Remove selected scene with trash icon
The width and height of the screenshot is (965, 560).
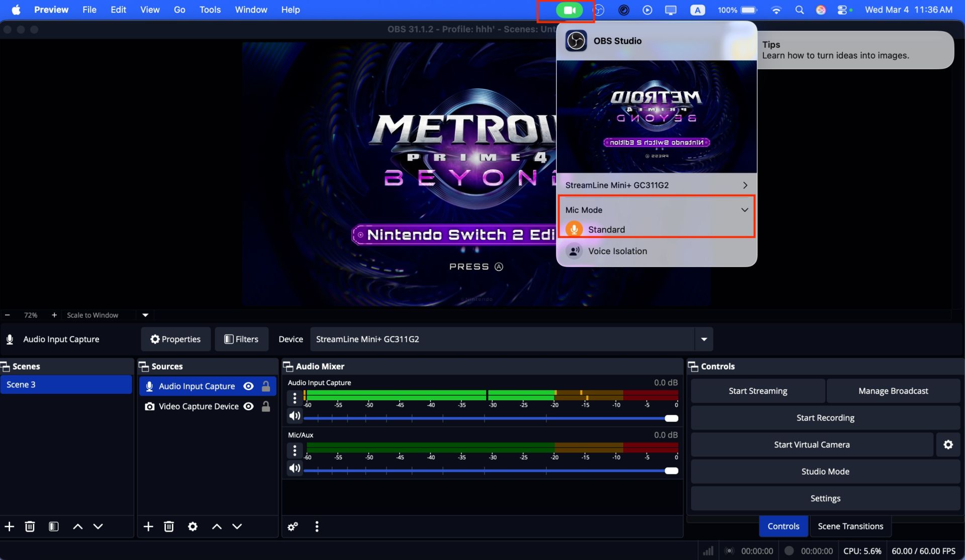tap(30, 526)
